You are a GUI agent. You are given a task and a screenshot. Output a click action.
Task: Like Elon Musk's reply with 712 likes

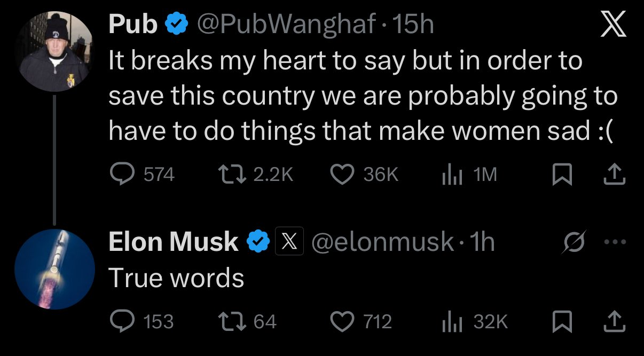tap(343, 321)
